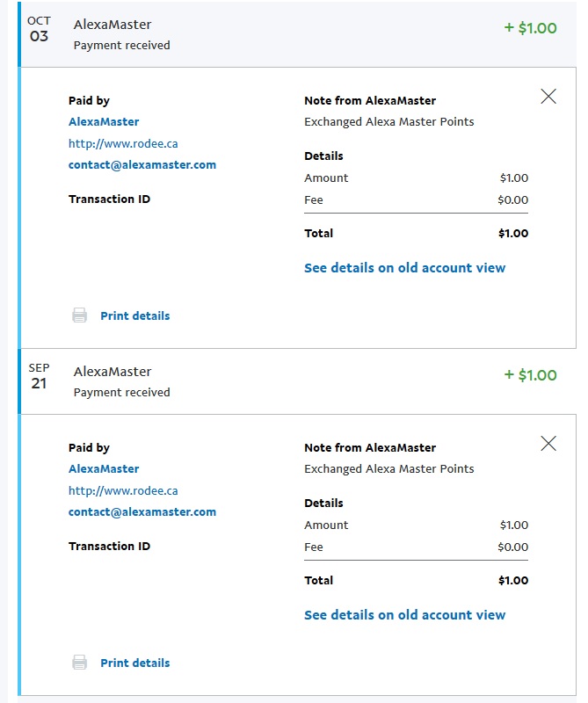Close the Oct 03 transaction details panel
This screenshot has height=703, width=588.
click(x=548, y=97)
